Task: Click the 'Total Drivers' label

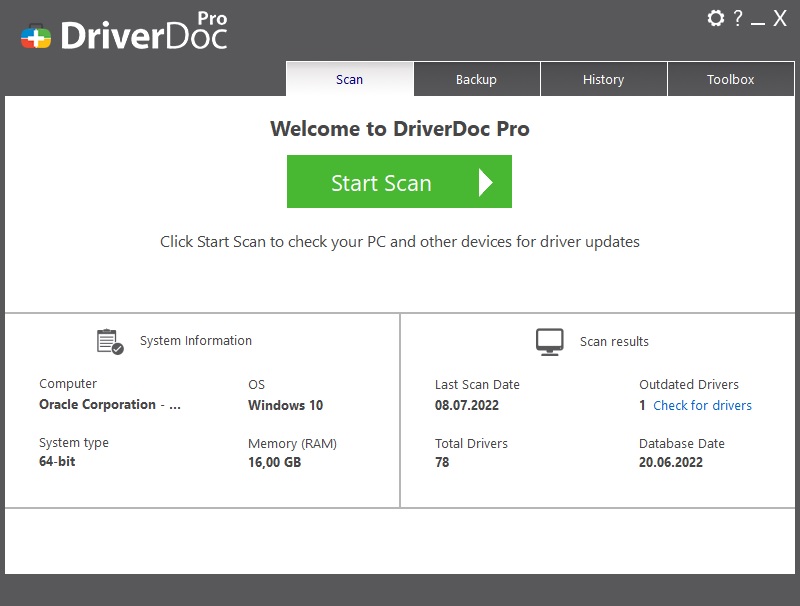Action: [471, 444]
